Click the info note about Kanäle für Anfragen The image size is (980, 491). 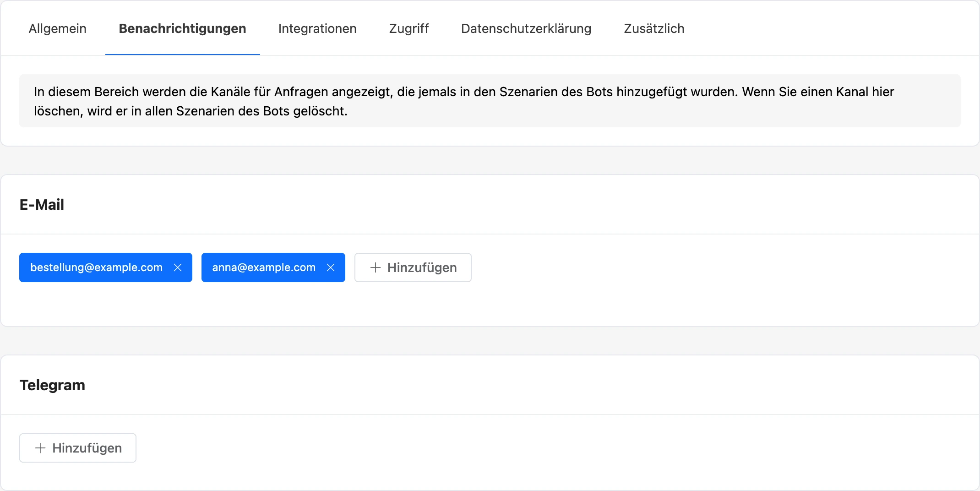tap(490, 101)
